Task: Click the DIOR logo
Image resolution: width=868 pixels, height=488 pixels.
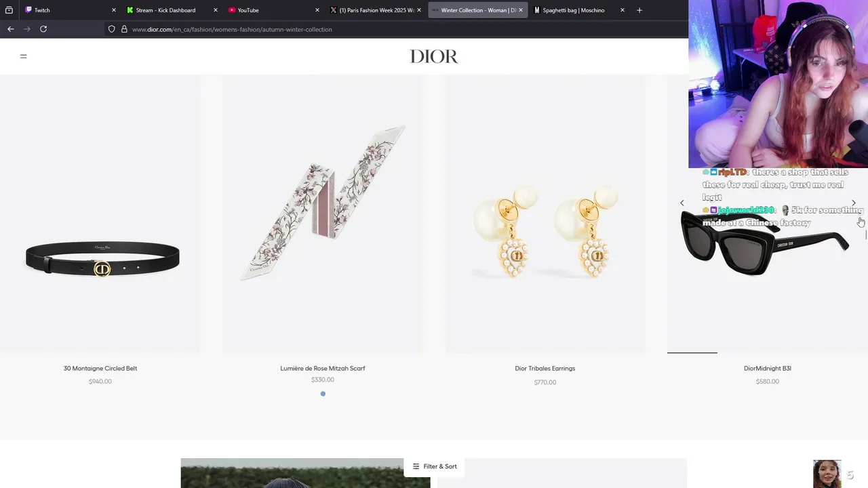Action: pyautogui.click(x=434, y=56)
